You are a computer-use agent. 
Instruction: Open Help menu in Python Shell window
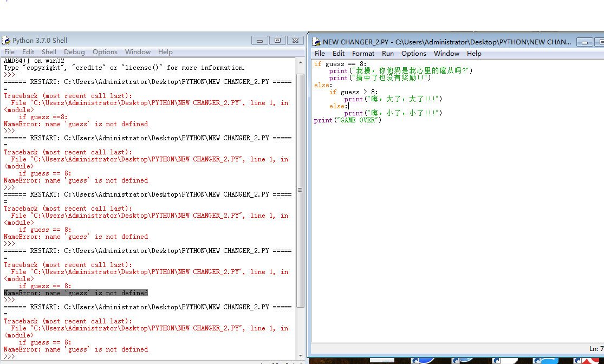pyautogui.click(x=165, y=51)
